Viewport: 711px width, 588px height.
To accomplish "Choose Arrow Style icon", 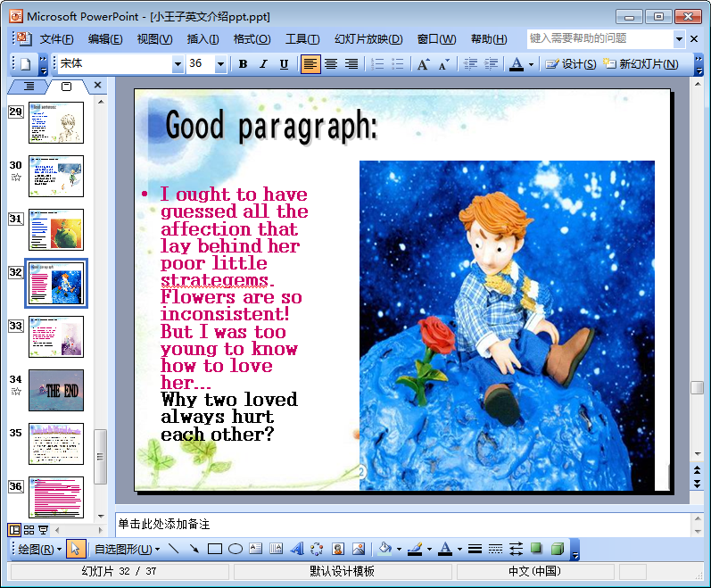I will [x=516, y=549].
